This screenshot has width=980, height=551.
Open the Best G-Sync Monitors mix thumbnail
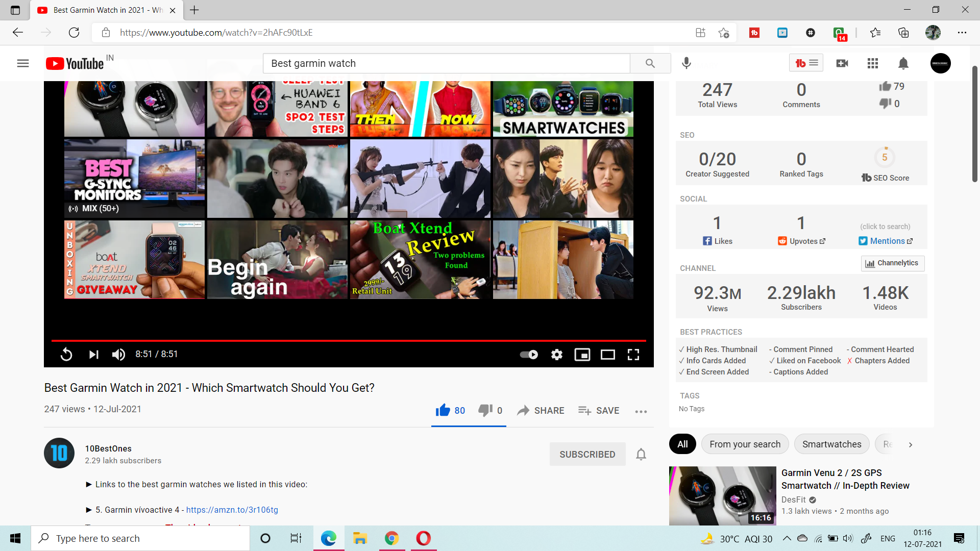(134, 179)
